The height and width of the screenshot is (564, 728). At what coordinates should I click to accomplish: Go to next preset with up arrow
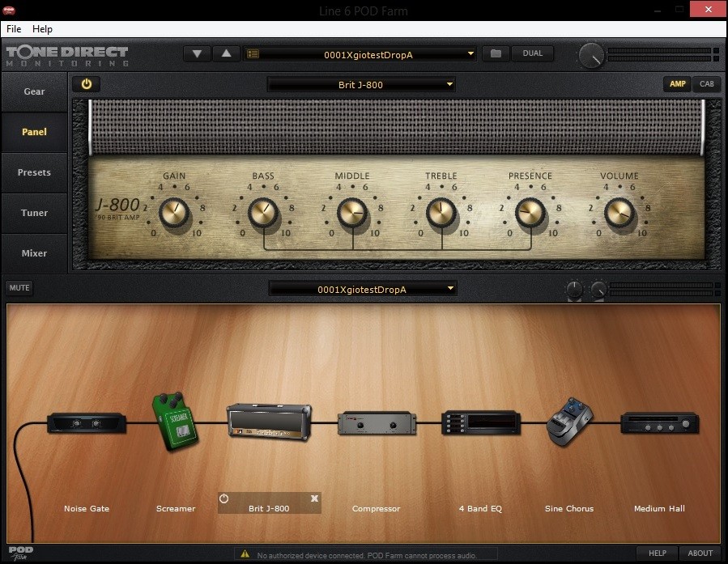click(226, 53)
